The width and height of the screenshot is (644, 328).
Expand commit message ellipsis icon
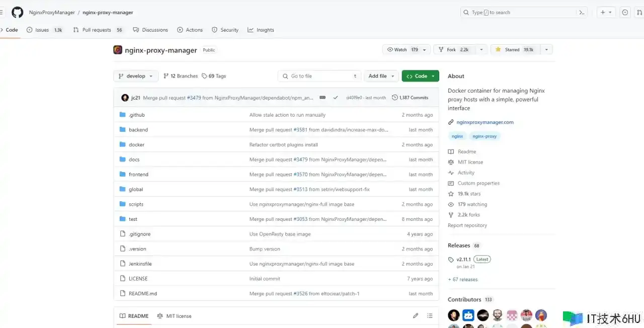click(x=323, y=98)
